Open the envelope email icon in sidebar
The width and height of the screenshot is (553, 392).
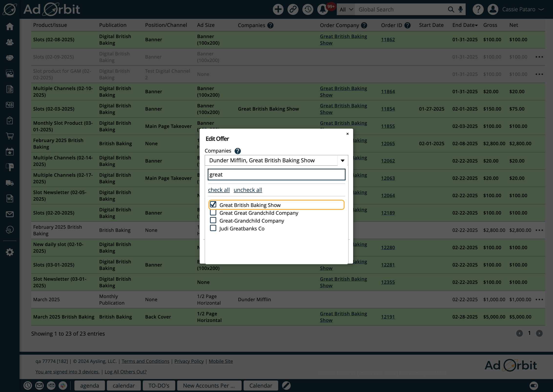(x=10, y=214)
